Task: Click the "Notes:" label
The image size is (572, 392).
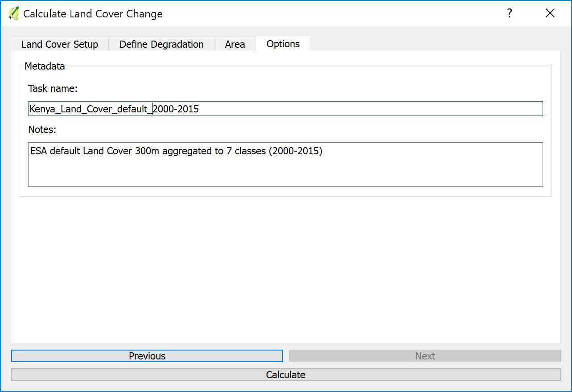Action: (43, 129)
